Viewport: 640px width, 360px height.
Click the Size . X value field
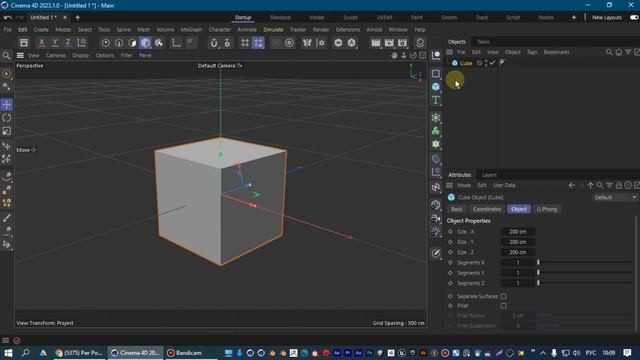[518, 231]
